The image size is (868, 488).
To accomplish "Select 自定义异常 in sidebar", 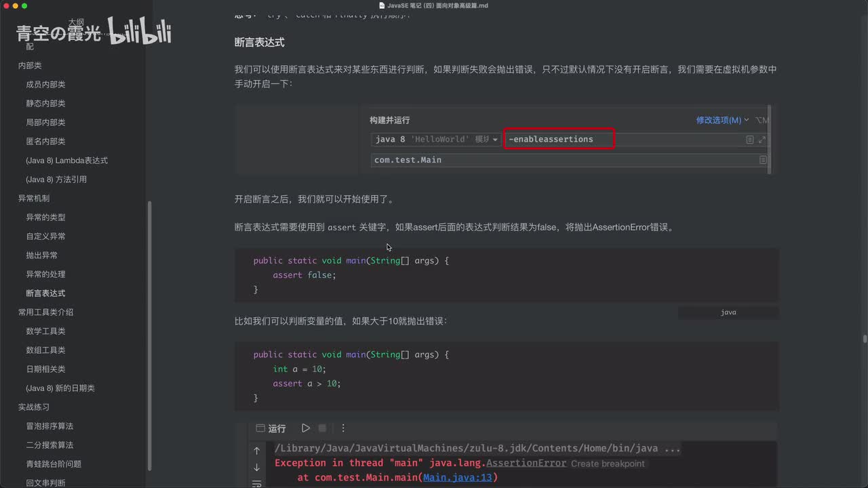I will 45,237.
